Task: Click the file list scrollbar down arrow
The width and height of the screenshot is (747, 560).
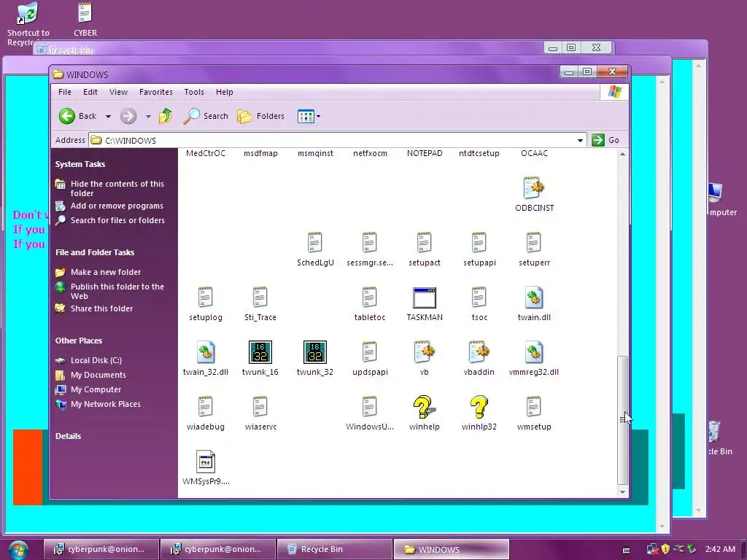Action: [x=622, y=492]
